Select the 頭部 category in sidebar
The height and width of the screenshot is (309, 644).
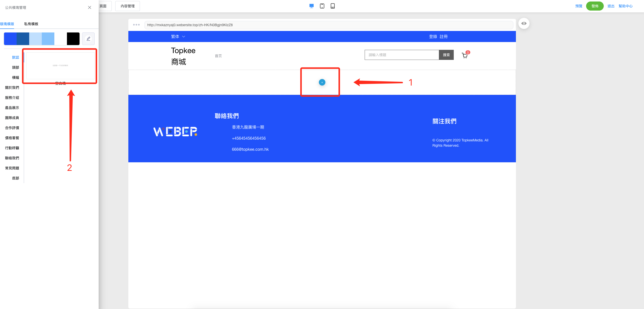[x=15, y=67]
